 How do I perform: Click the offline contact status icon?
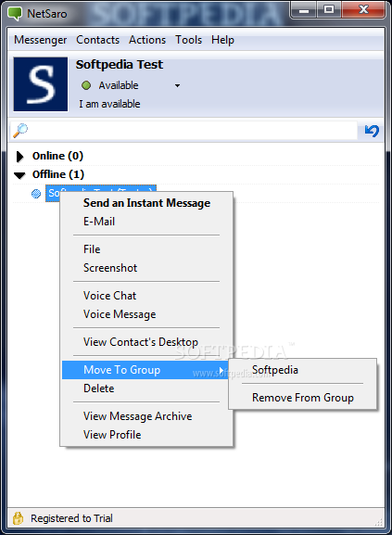tap(36, 194)
